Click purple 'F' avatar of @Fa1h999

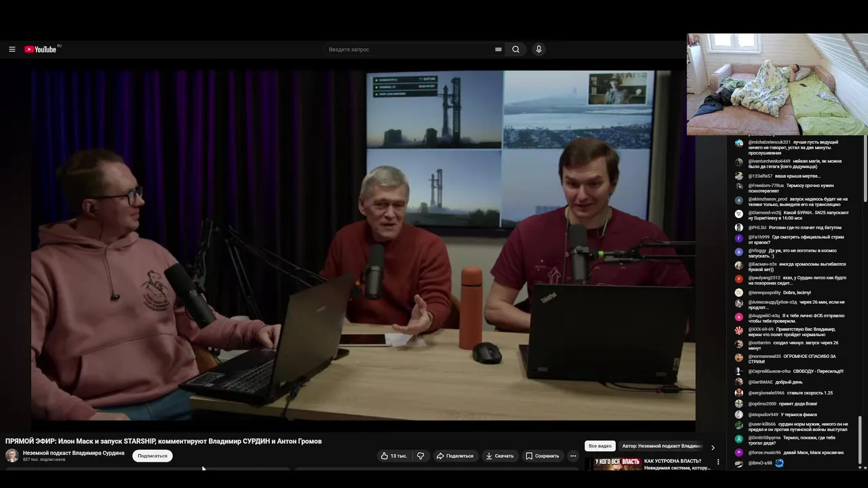[739, 238]
